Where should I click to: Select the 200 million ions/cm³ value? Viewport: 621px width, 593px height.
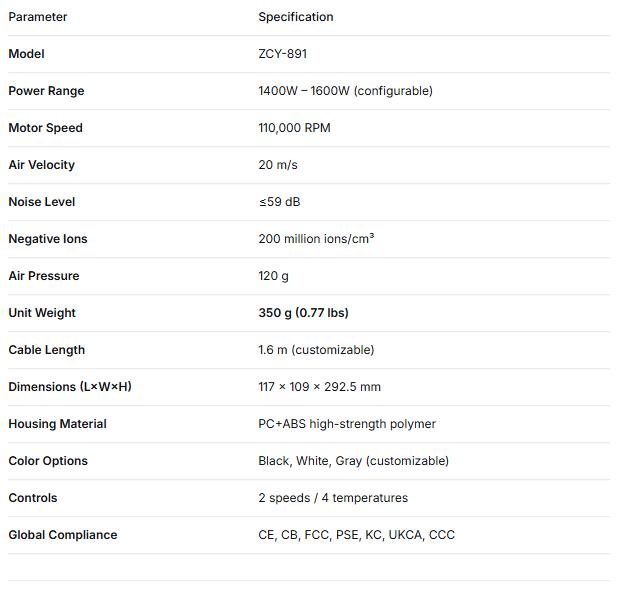coord(316,239)
